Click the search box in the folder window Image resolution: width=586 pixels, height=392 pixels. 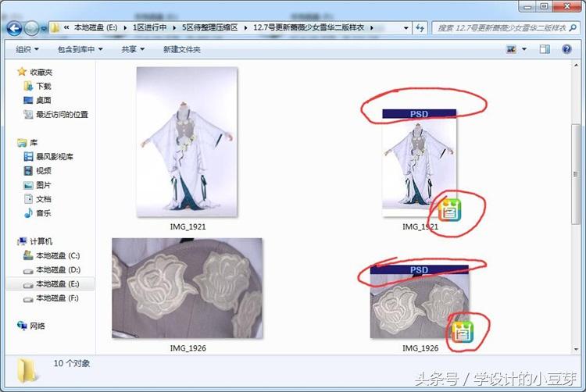(x=506, y=28)
